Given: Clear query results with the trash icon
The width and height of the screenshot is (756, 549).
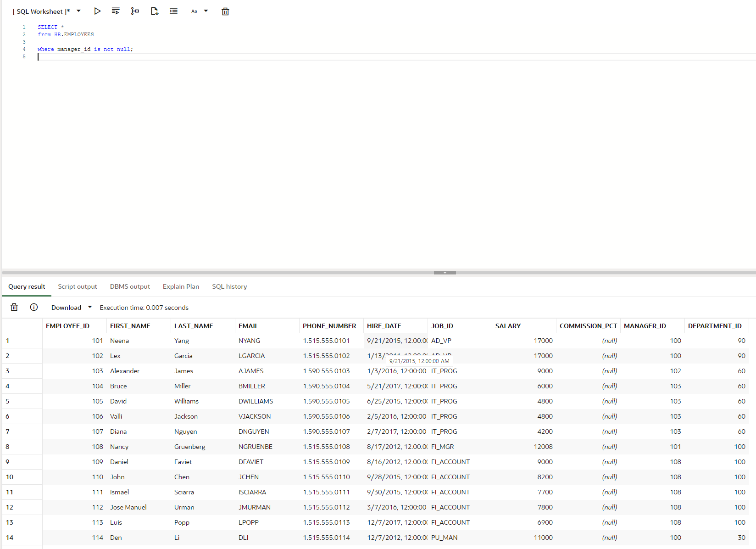Looking at the screenshot, I should coord(14,307).
